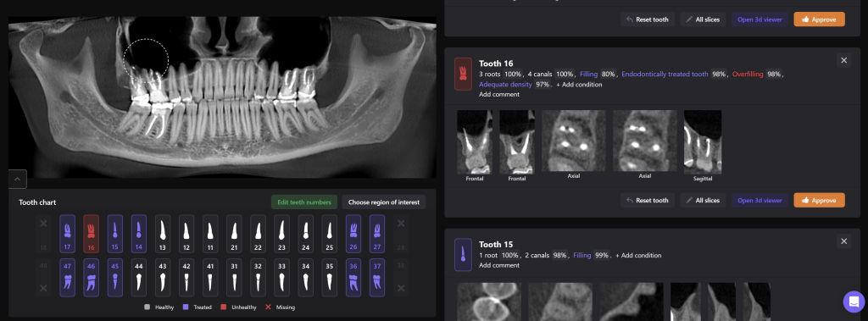Select tooth 11 icon in tooth chart
This screenshot has width=868, height=321.
(x=210, y=234)
